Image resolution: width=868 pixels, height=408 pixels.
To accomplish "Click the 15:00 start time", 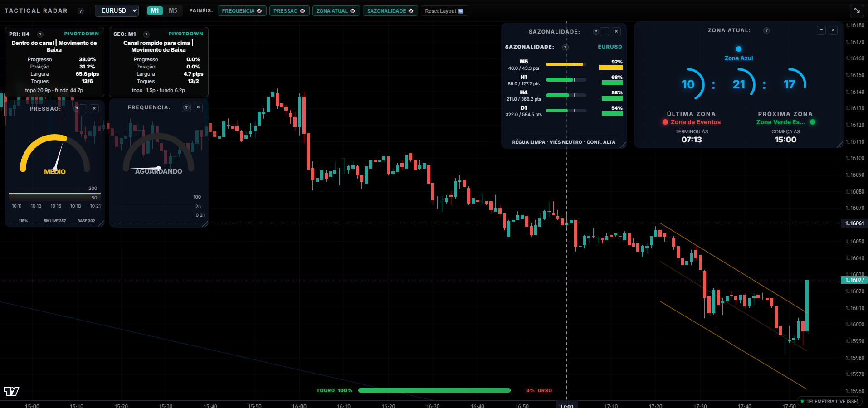I will pyautogui.click(x=786, y=140).
